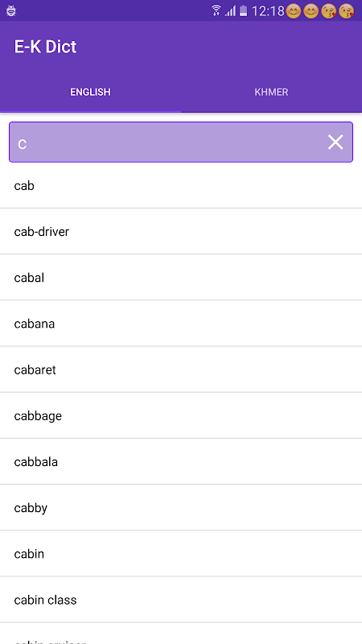Tap the Wi-Fi status icon
Viewport: 362px width, 644px height.
tap(216, 10)
